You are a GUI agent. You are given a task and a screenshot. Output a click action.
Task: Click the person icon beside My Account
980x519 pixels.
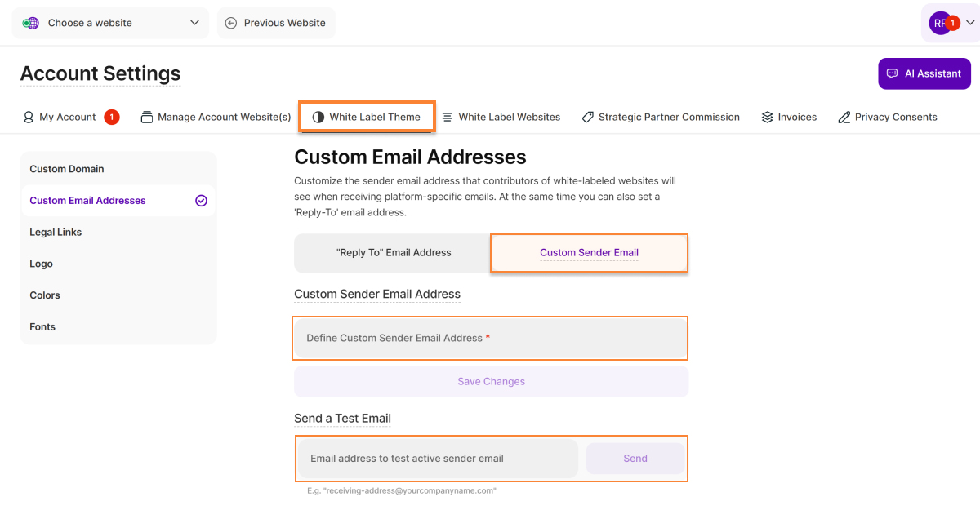click(29, 118)
